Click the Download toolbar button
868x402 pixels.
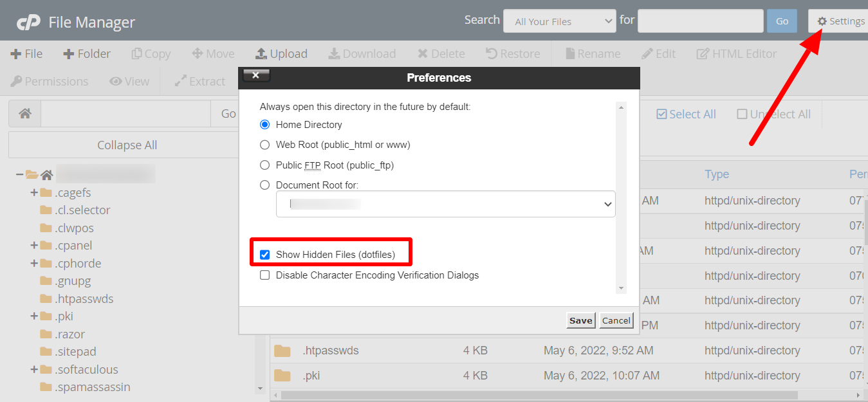(362, 54)
